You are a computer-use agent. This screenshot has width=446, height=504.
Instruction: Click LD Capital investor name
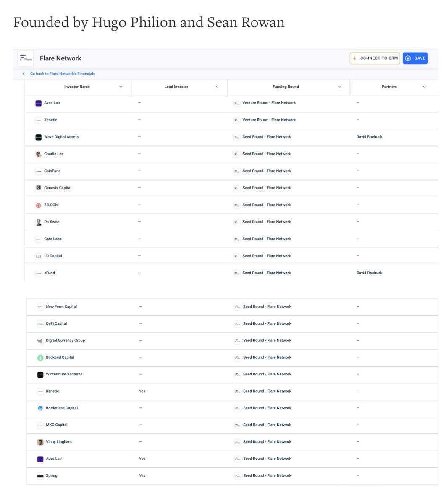click(x=53, y=256)
